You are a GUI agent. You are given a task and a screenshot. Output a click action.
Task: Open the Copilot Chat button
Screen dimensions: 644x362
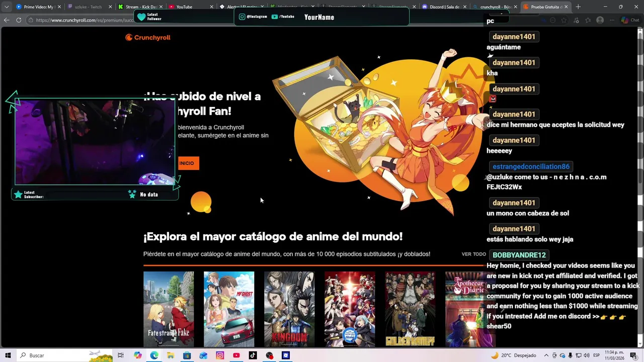point(630,20)
